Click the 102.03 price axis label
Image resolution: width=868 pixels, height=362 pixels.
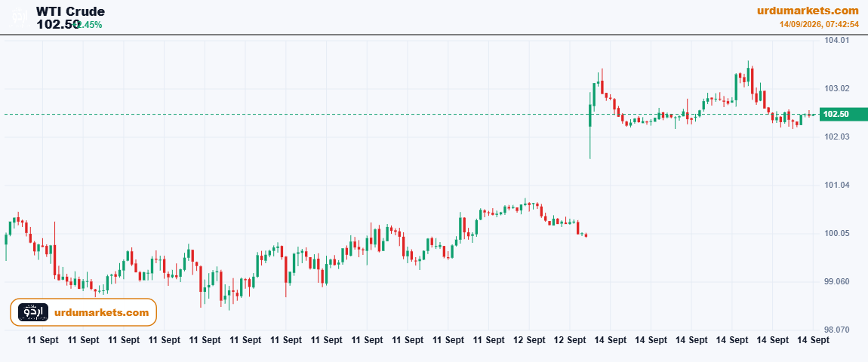[836, 137]
